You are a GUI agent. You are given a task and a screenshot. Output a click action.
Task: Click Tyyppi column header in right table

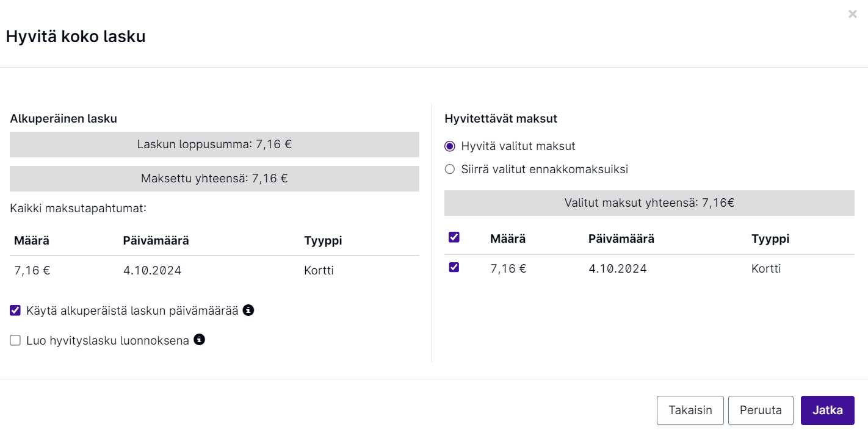point(770,239)
